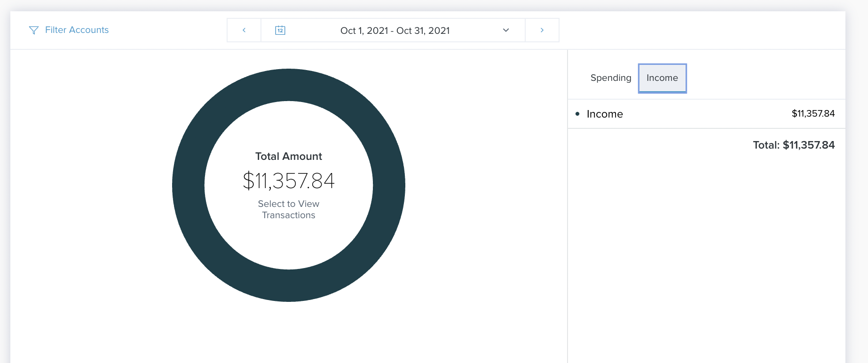Click the Oct 1, 2021 start date

tap(364, 31)
